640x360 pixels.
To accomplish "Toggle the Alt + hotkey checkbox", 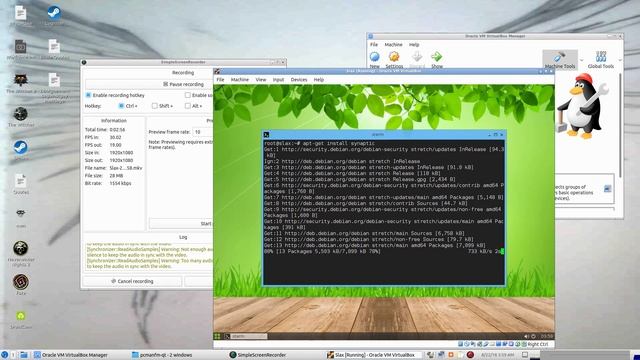I will pyautogui.click(x=187, y=106).
